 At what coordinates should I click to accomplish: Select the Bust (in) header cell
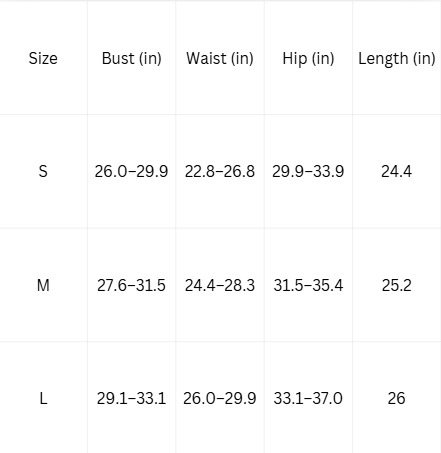click(x=131, y=58)
